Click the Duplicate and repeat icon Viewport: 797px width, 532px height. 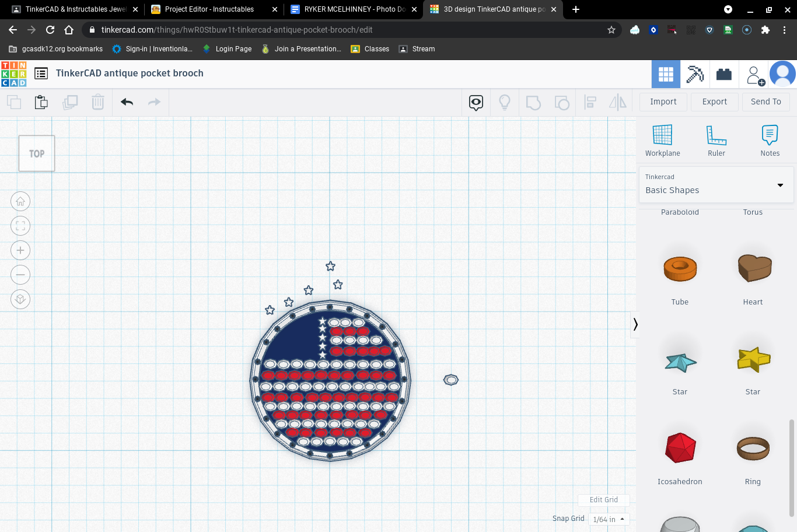[70, 102]
